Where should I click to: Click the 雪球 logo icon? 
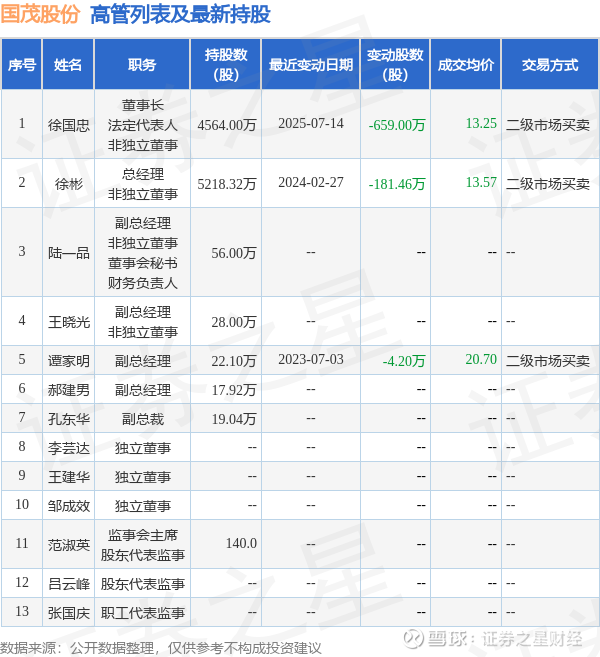pyautogui.click(x=413, y=638)
